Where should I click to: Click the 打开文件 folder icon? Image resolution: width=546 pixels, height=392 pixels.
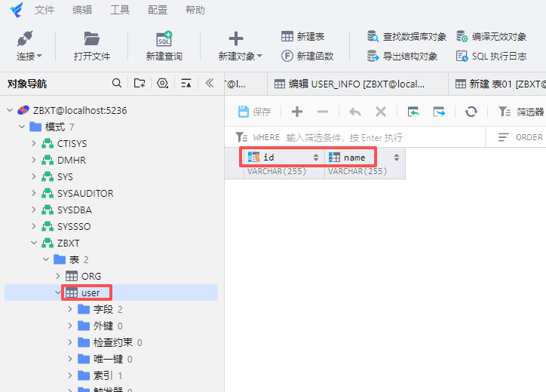coord(91,38)
